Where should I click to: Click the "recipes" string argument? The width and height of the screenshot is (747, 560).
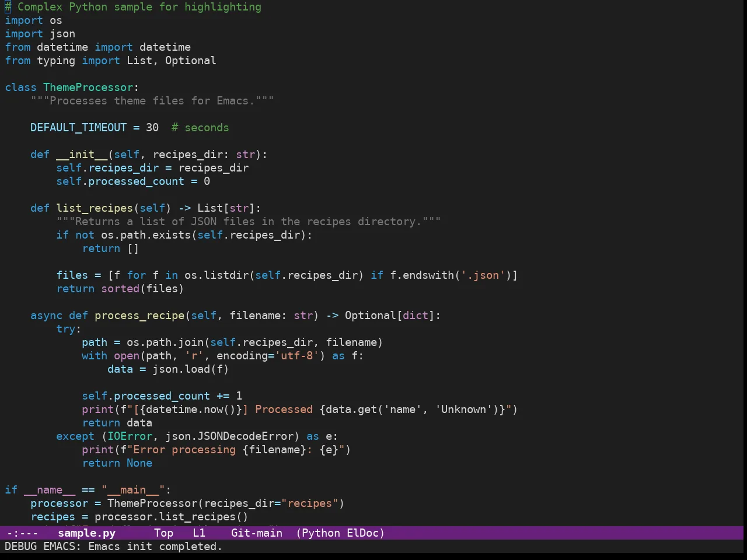[309, 503]
